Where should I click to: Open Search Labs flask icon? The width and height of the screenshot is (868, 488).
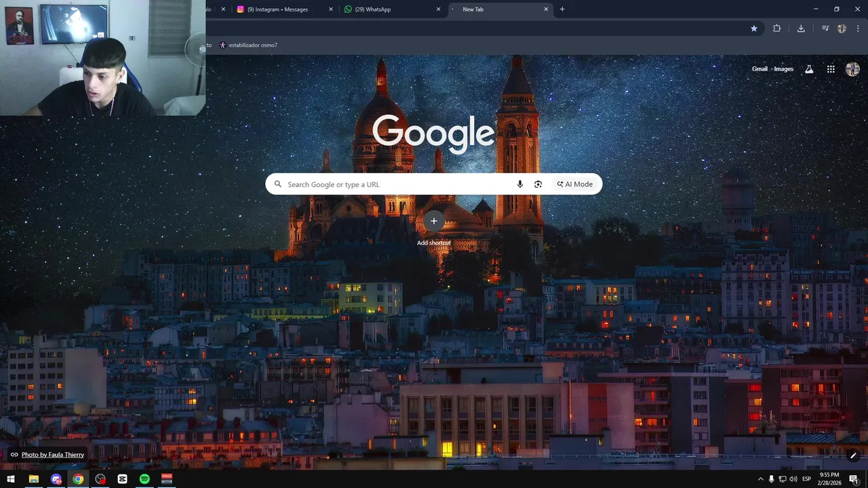[x=809, y=69]
